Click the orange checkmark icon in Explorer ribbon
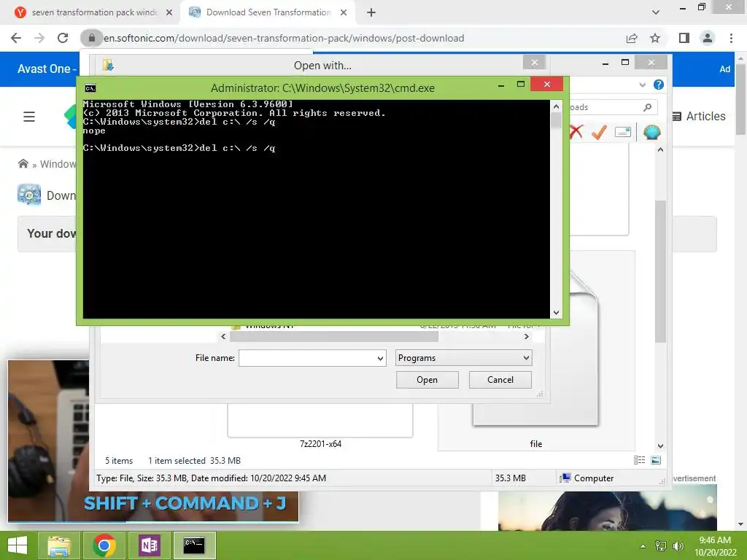Image resolution: width=747 pixels, height=560 pixels. [599, 132]
